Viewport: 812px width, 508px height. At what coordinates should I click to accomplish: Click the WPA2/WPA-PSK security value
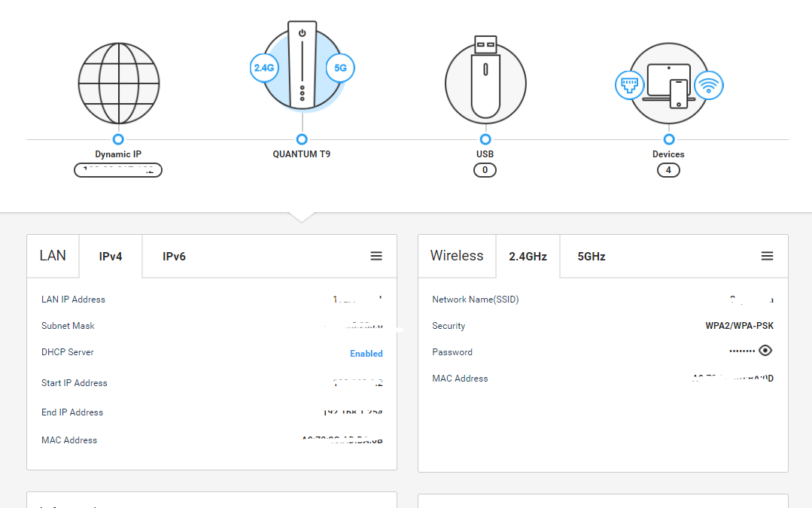click(x=740, y=326)
